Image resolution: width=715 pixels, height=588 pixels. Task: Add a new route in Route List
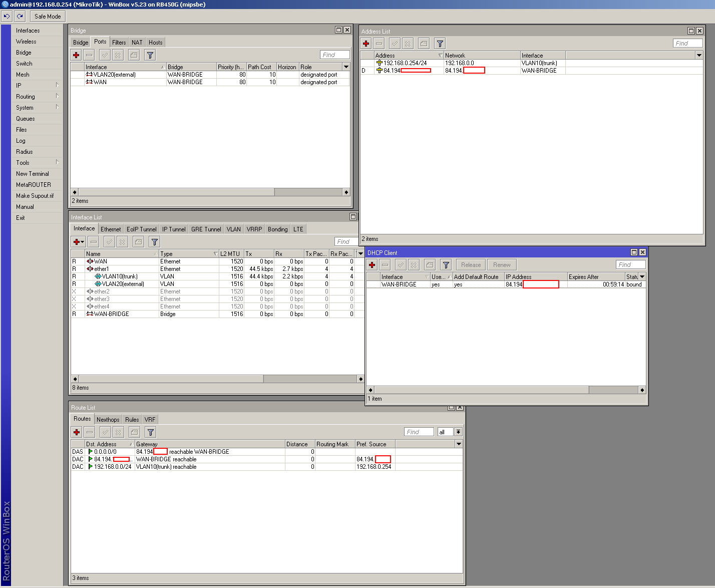[77, 432]
